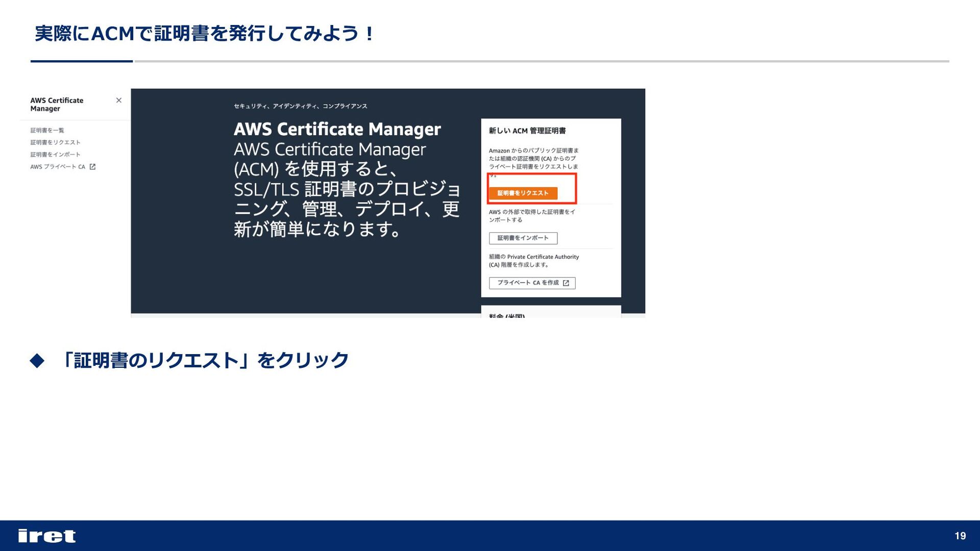This screenshot has height=551, width=980.
Task: Click the iret logo in the footer
Action: [x=47, y=536]
